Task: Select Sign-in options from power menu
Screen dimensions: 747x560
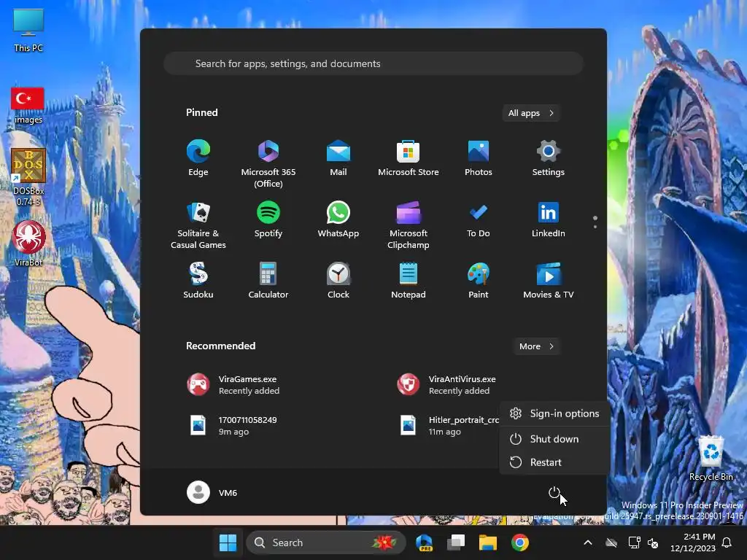Action: [x=554, y=413]
